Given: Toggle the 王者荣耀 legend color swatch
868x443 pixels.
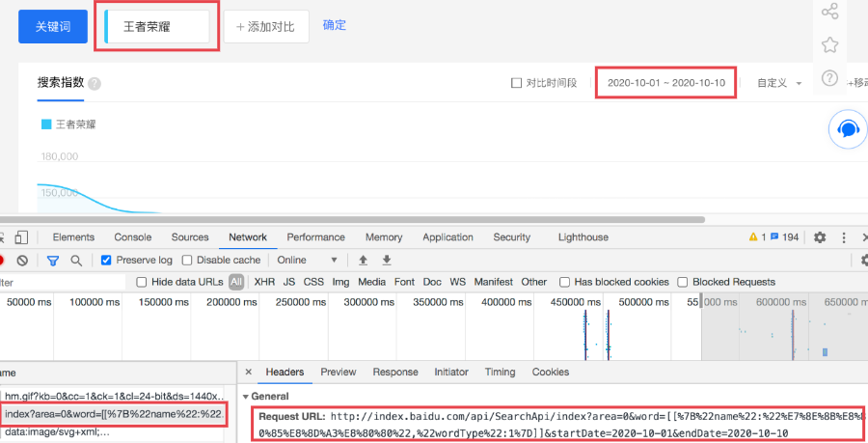Looking at the screenshot, I should coord(46,125).
